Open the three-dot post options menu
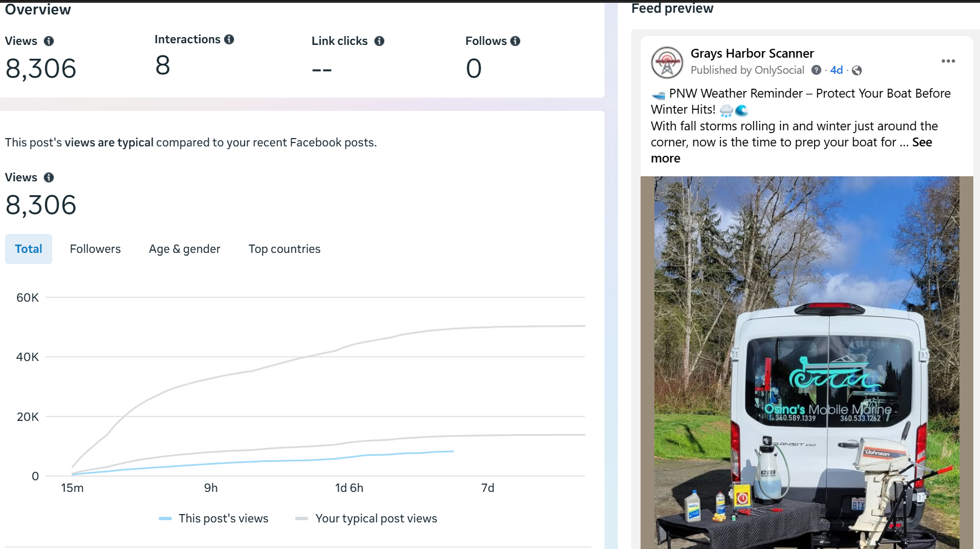The width and height of the screenshot is (980, 549). (x=948, y=61)
